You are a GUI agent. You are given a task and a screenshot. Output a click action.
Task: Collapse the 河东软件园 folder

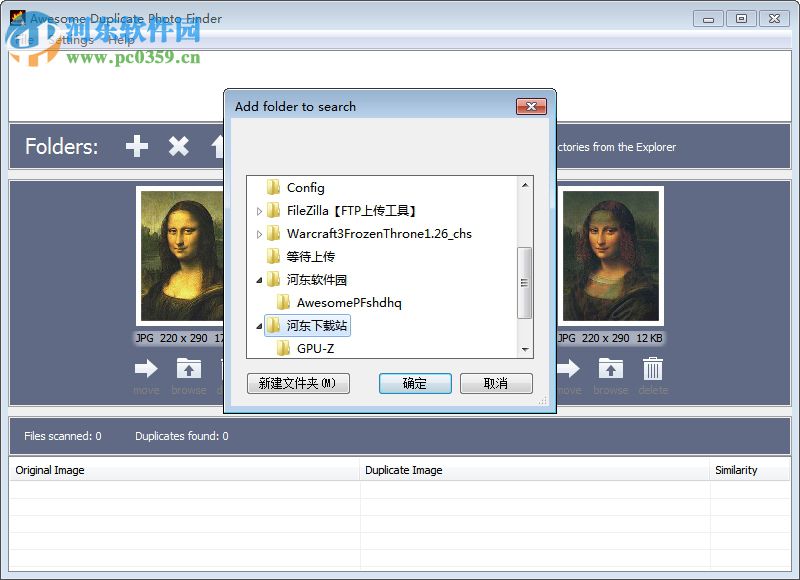click(x=259, y=279)
